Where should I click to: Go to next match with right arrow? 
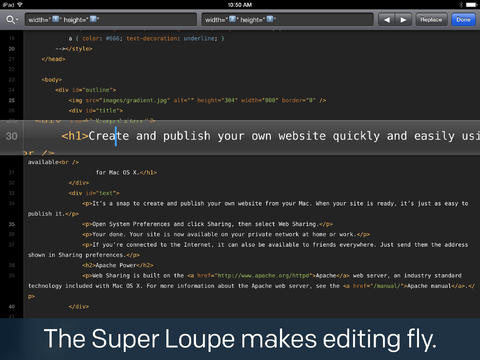pyautogui.click(x=403, y=20)
